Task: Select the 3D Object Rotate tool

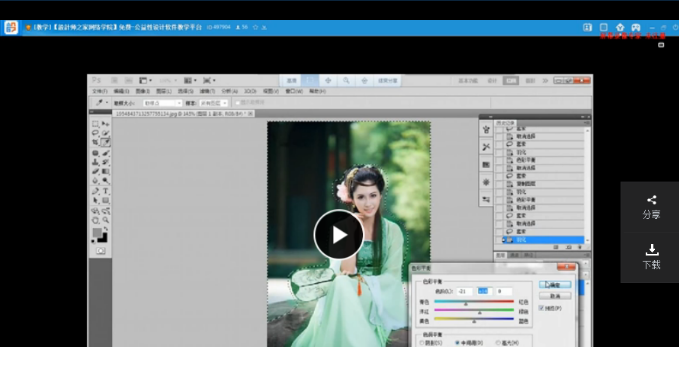Action: (95, 211)
